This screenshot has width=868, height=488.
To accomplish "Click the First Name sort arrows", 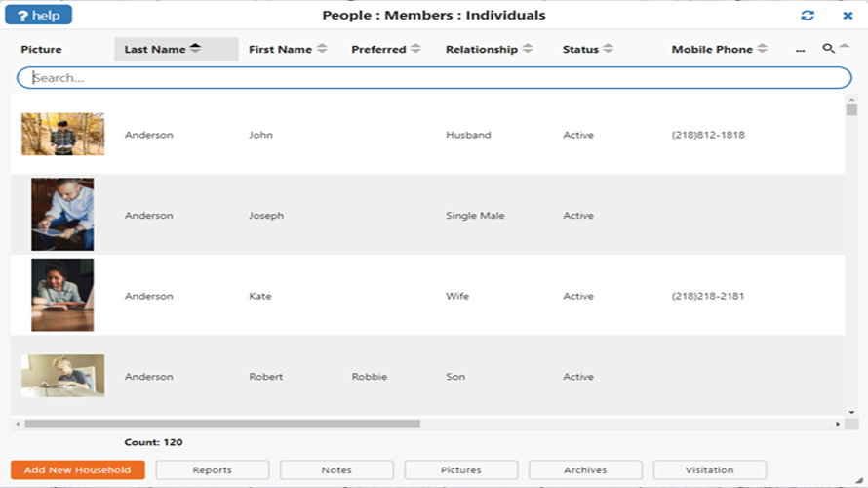I will click(x=322, y=49).
